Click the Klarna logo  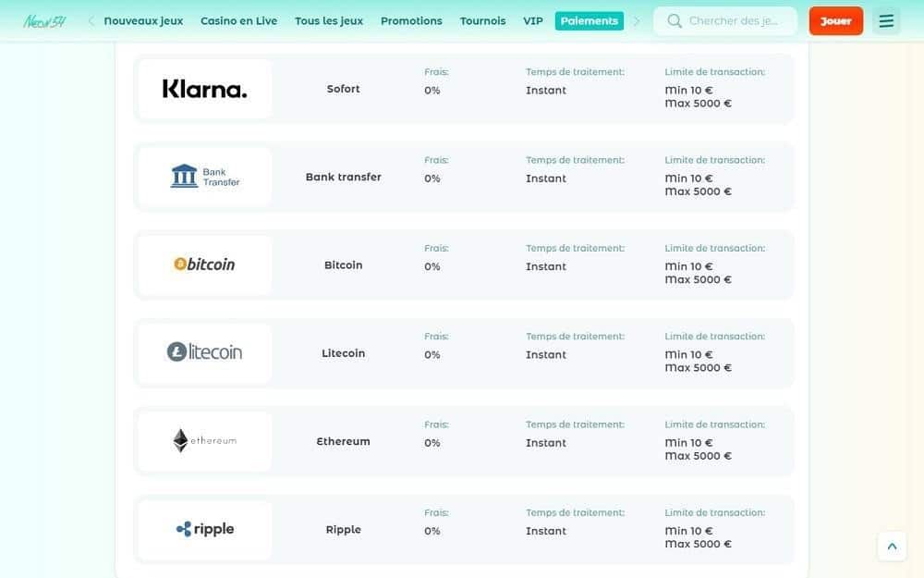click(204, 89)
